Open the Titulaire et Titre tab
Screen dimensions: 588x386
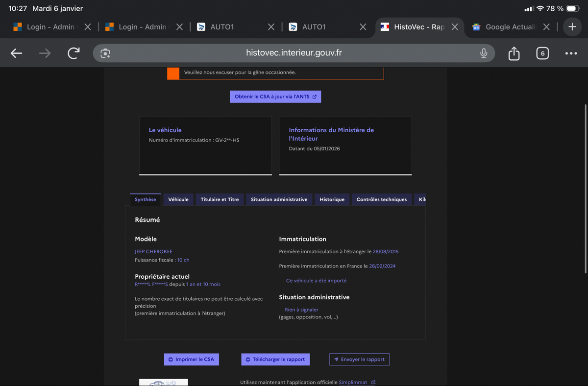point(220,199)
